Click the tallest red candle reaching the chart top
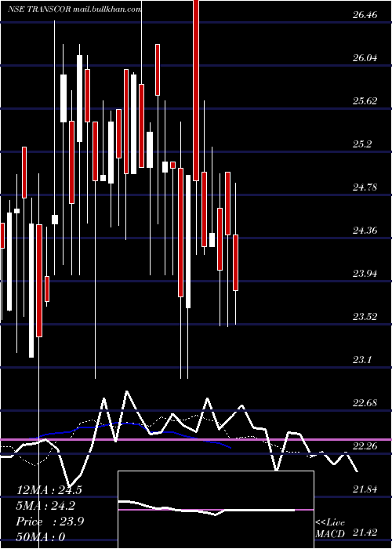This screenshot has width=392, height=549. pos(196,90)
